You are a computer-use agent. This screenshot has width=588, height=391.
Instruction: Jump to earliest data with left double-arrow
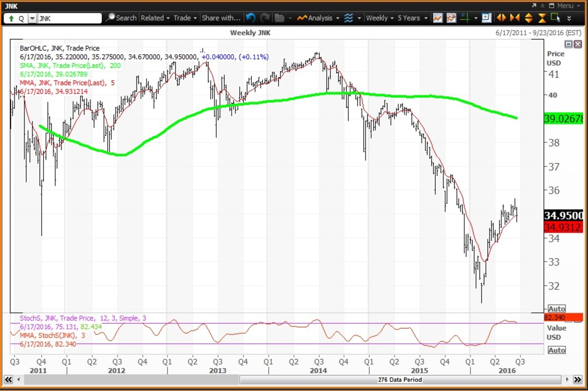pyautogui.click(x=8, y=380)
